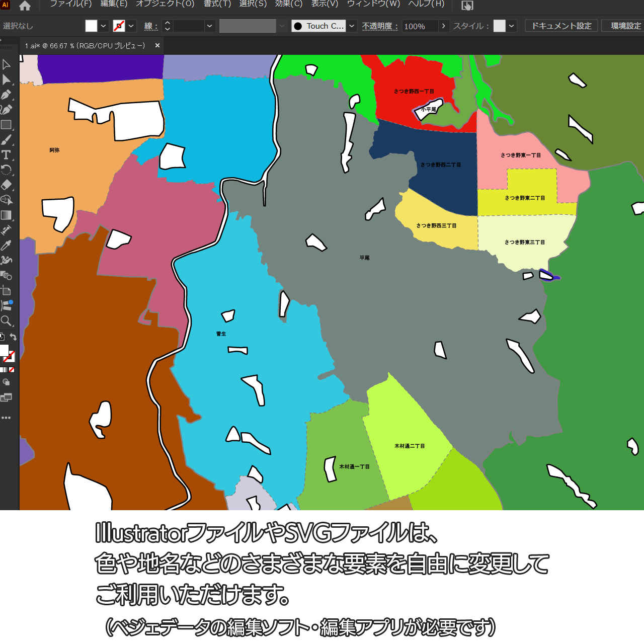The height and width of the screenshot is (644, 644).
Task: Select the Pen tool
Action: coord(6,95)
